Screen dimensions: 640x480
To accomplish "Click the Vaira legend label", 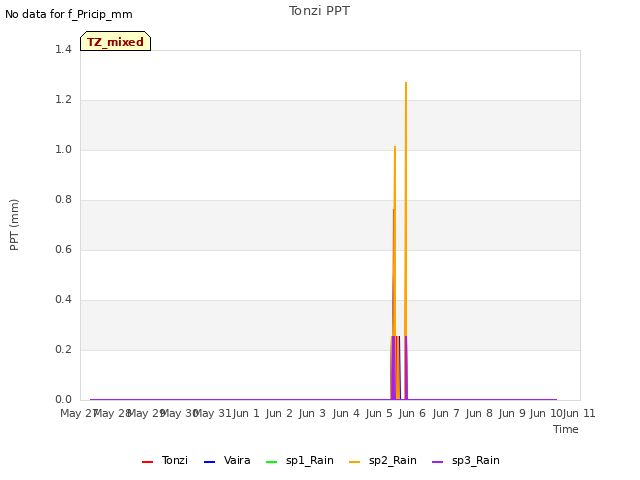I will pos(237,460).
